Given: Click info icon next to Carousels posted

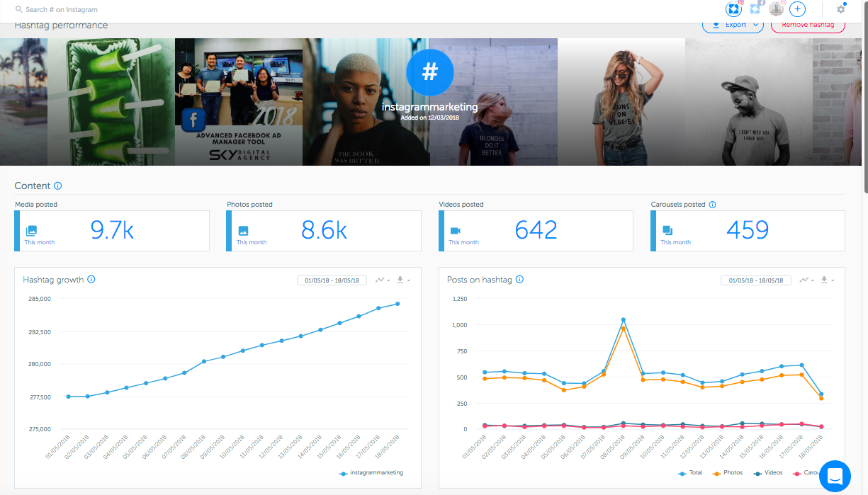Looking at the screenshot, I should (x=712, y=205).
